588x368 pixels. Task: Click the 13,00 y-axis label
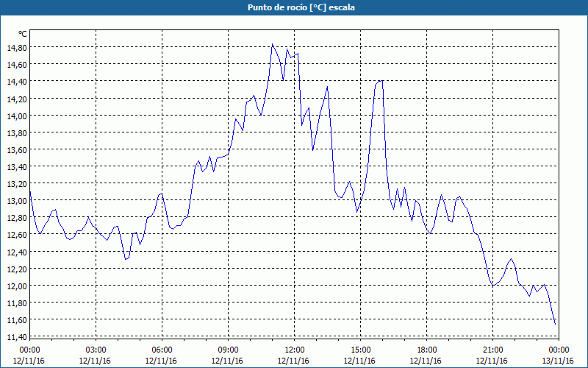click(x=16, y=200)
